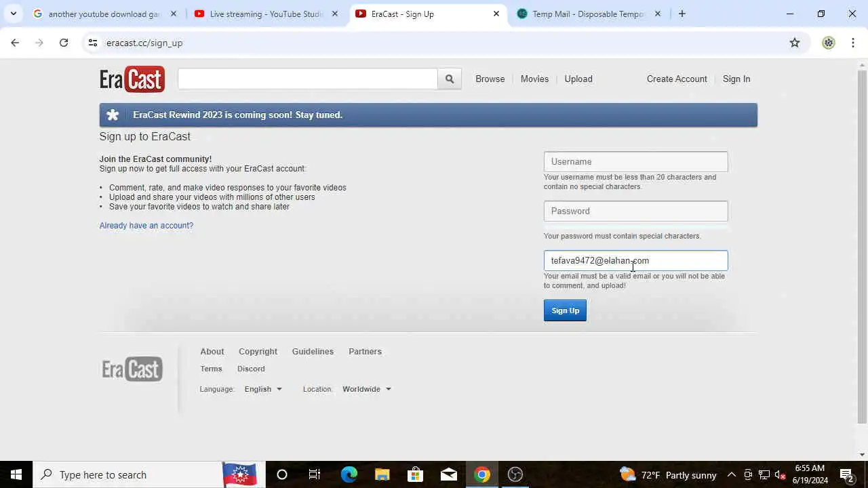Open the Browse menu item

[490, 79]
